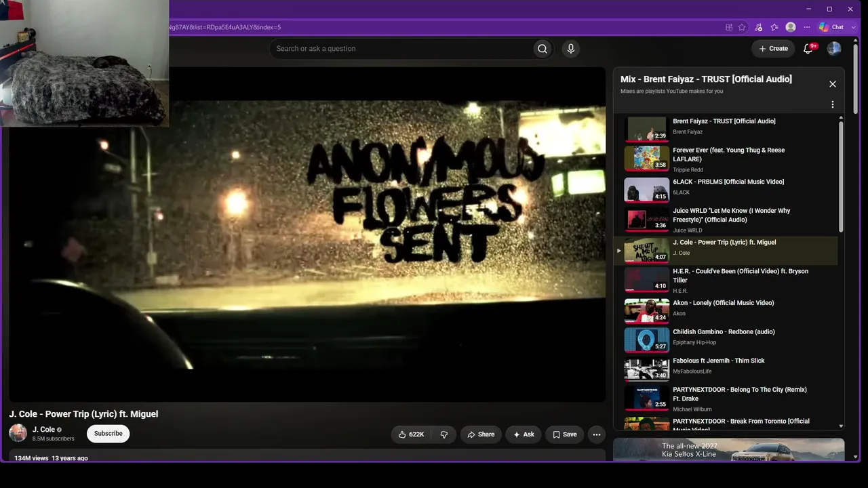Focus the Search or ask a question box
Viewport: 868px width, 488px height.
click(401, 49)
